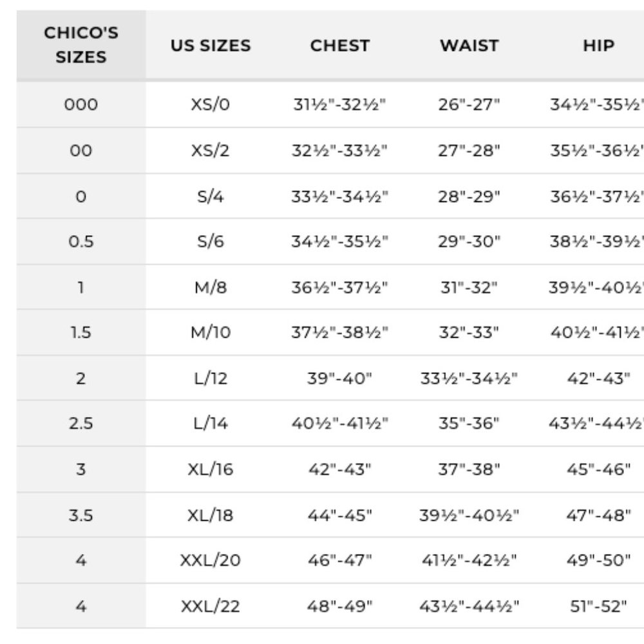Click the M/8 US size cell

click(x=211, y=287)
